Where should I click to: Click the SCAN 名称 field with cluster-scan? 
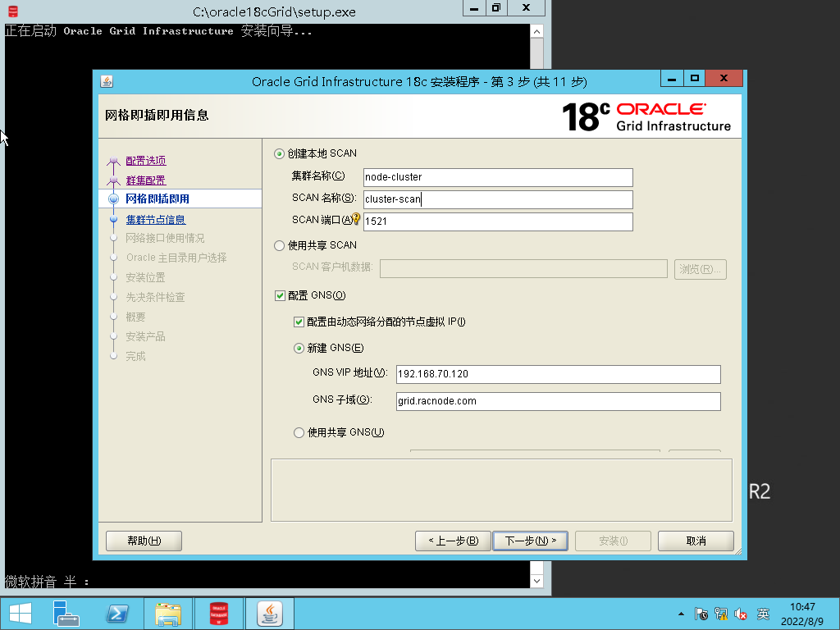click(498, 199)
